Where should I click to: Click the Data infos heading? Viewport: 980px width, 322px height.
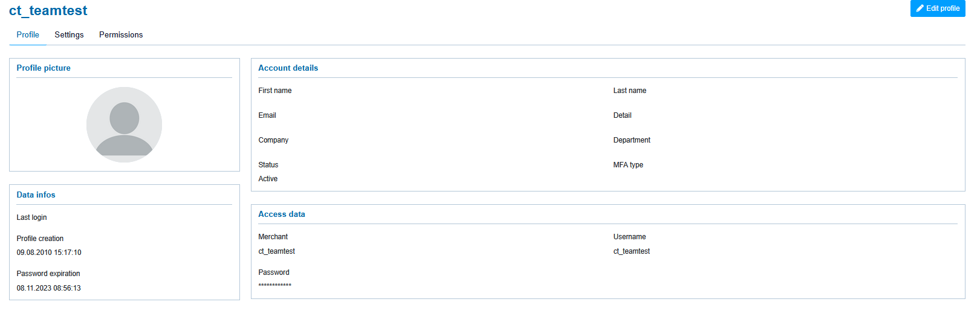point(36,195)
